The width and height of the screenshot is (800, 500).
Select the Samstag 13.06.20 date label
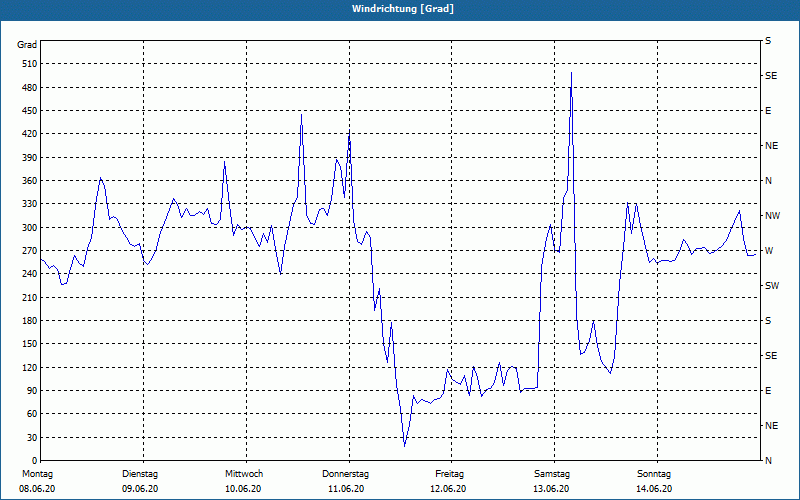552,481
